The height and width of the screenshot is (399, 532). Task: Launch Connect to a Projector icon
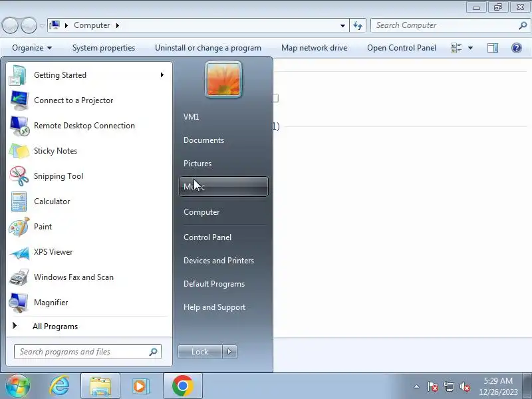pyautogui.click(x=19, y=100)
